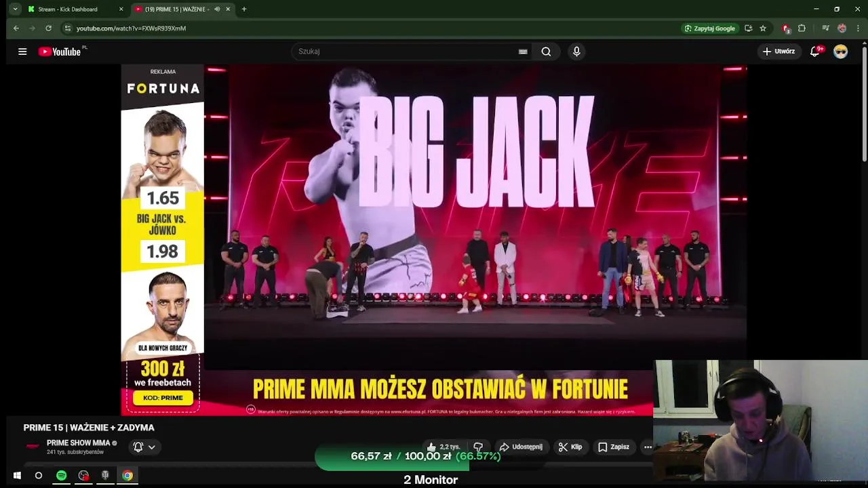Go to the YouTube home logo

tap(60, 52)
